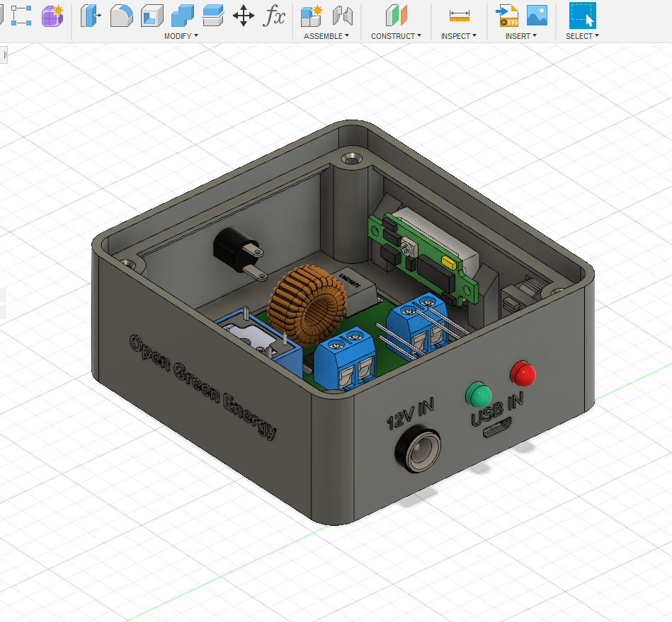Viewport: 672px width, 622px height.
Task: Open Change Parameters via the fx icon
Action: pos(274,16)
